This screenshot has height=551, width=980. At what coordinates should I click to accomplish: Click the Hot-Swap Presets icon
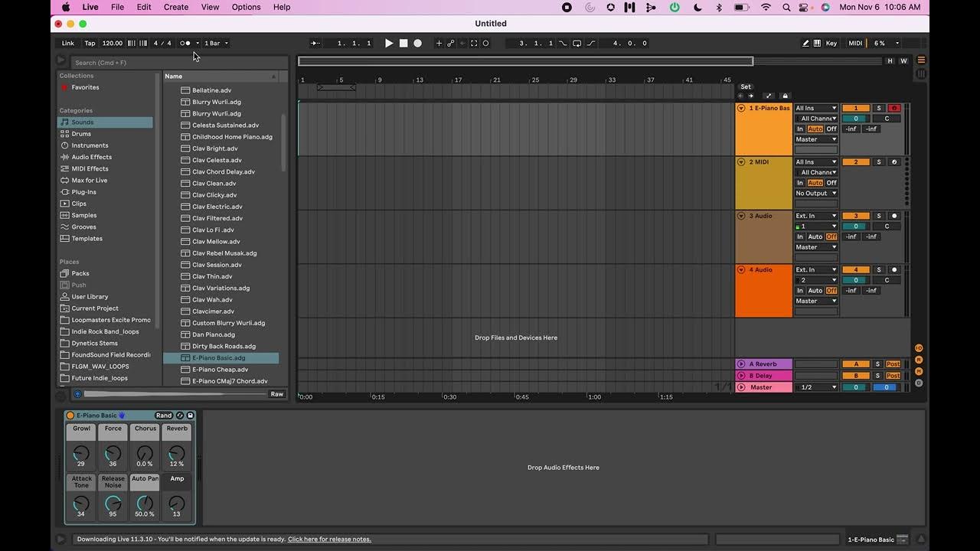[180, 416]
